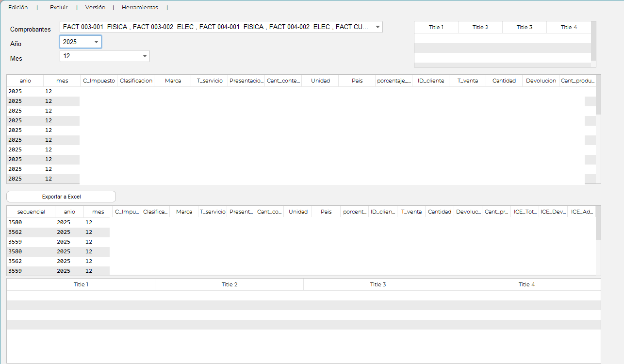624x364 pixels.
Task: Click the Pais column header in upper table
Action: pyautogui.click(x=357, y=81)
